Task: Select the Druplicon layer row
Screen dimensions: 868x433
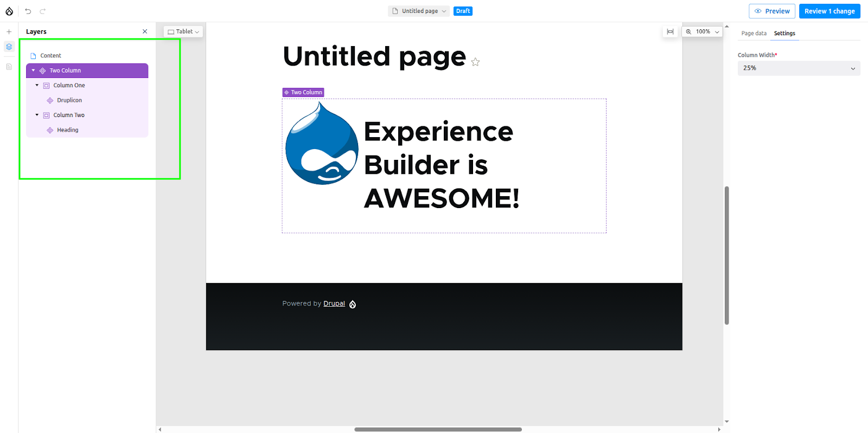Action: click(87, 100)
